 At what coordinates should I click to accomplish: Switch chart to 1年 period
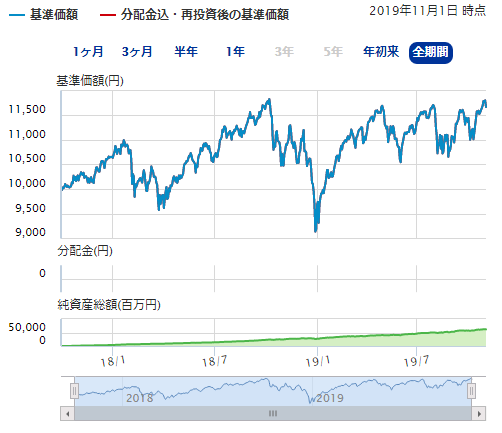(x=235, y=52)
